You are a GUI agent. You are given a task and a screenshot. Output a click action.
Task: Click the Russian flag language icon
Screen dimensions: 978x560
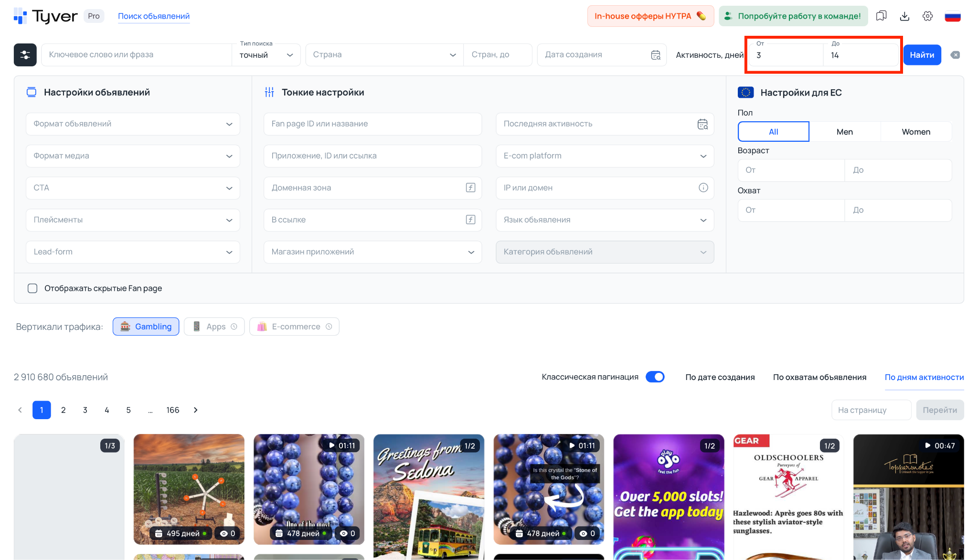point(952,16)
